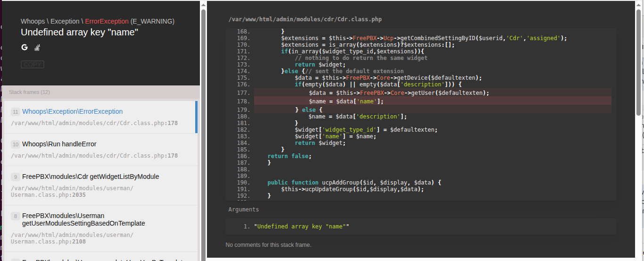Click the ErrorException class name in header

[x=107, y=21]
